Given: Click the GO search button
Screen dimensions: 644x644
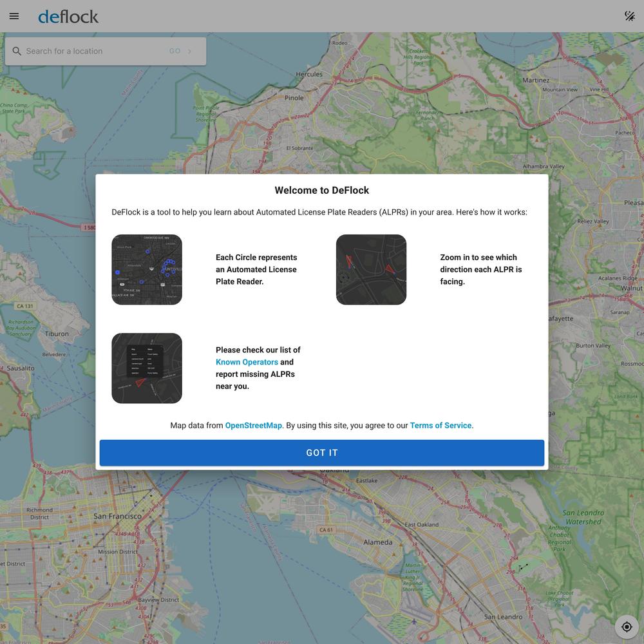Looking at the screenshot, I should click(180, 52).
